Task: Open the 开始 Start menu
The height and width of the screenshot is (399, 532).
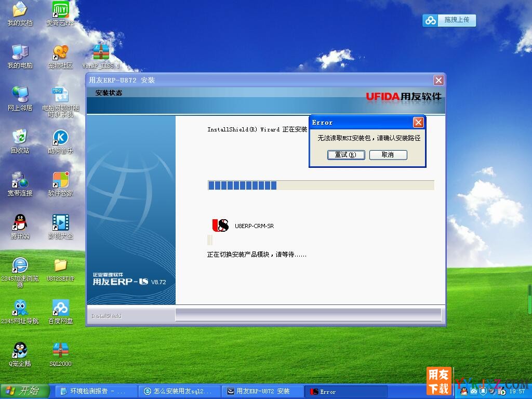Action: (x=24, y=391)
